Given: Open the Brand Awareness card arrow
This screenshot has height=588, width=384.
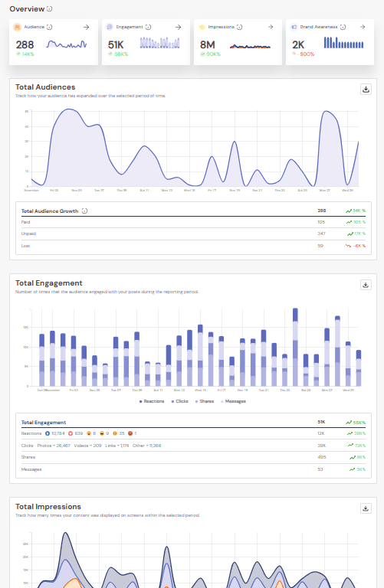Looking at the screenshot, I should point(363,27).
